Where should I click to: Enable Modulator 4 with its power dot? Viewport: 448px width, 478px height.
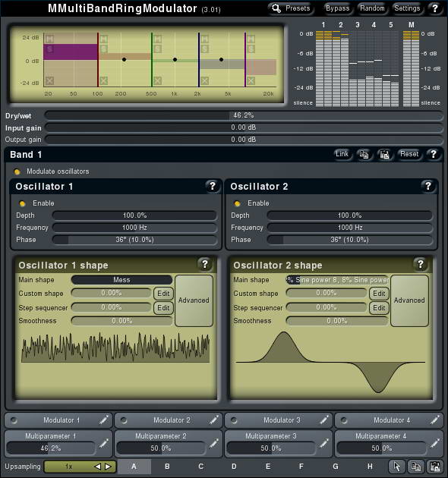(x=344, y=420)
